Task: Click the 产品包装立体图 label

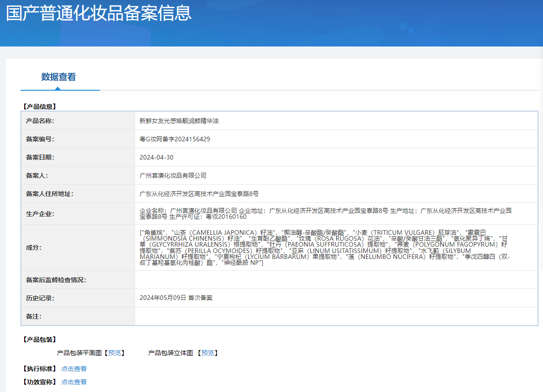Action: [170, 353]
